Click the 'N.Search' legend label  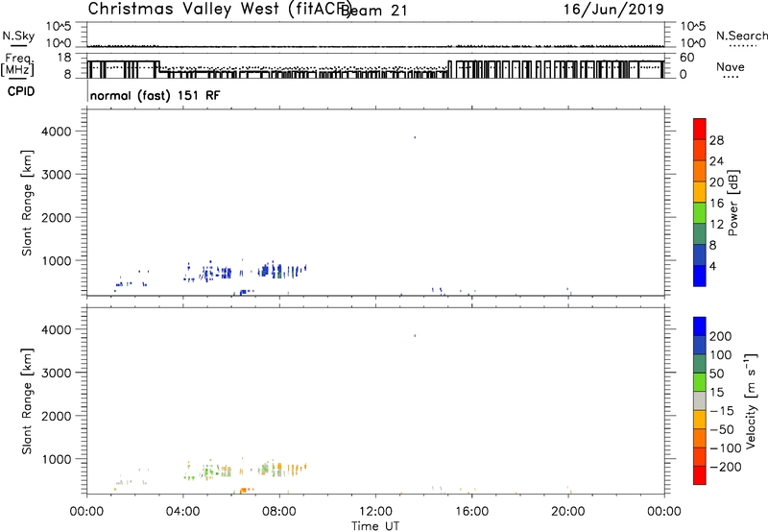click(741, 36)
